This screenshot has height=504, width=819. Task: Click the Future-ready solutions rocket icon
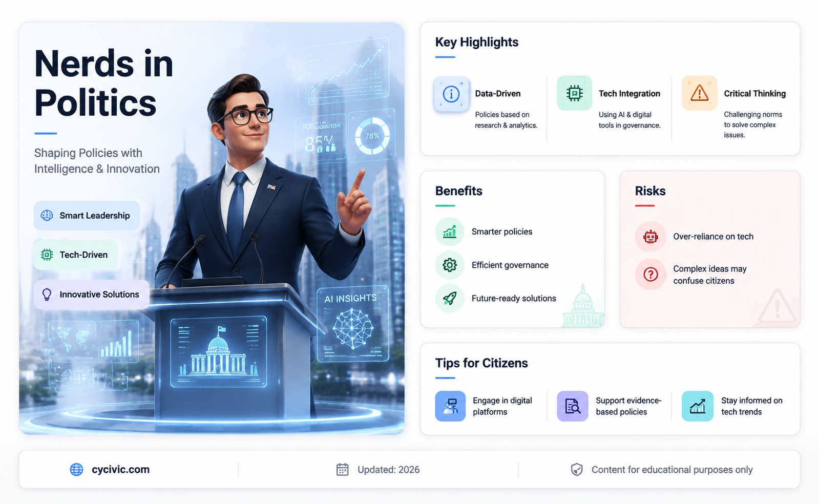(x=450, y=298)
